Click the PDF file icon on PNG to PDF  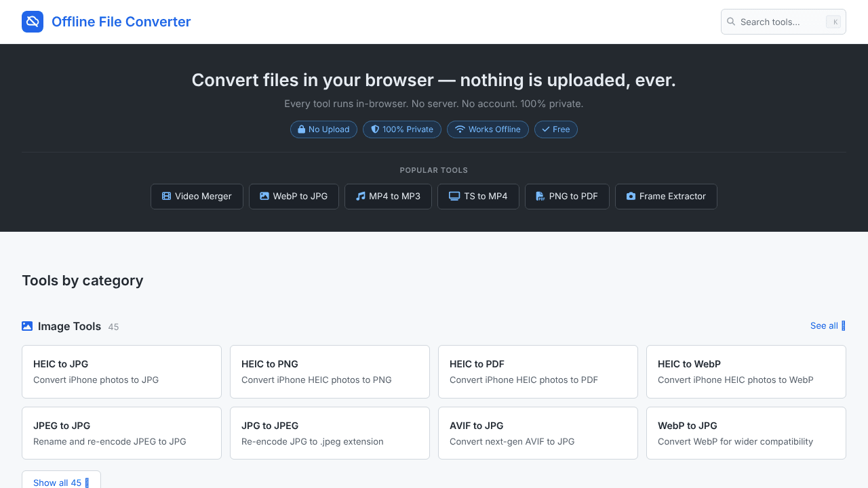(x=540, y=197)
